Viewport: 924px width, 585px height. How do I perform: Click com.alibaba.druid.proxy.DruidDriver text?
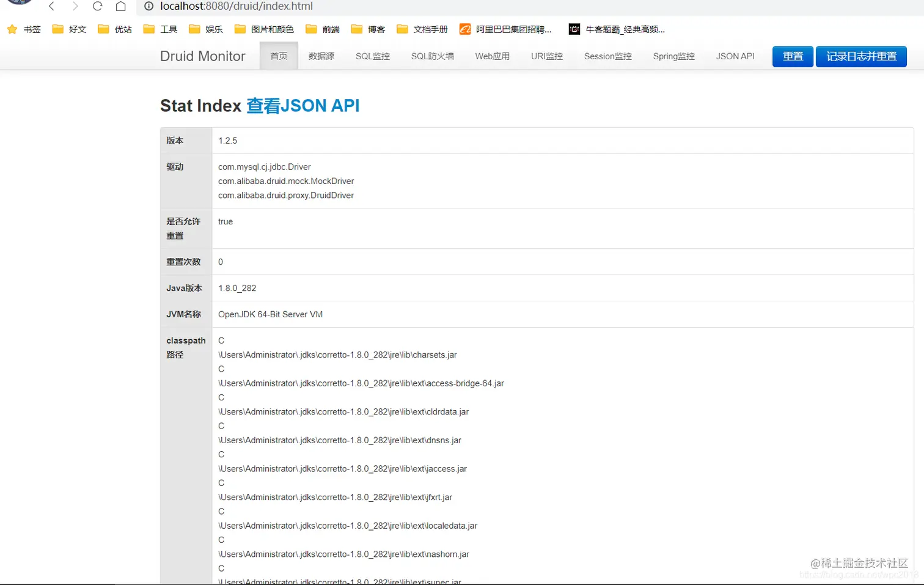click(x=286, y=195)
